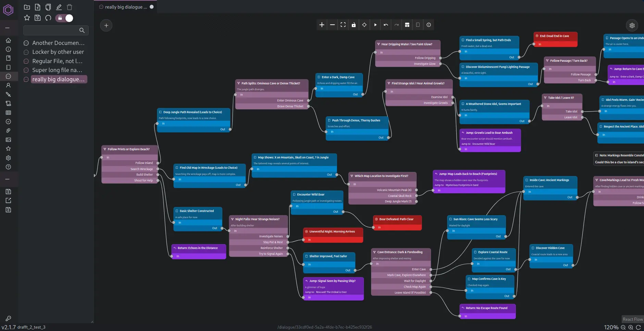Viewport: 644px width, 331px height.
Task: Start dialogue playback with play button
Action: [x=375, y=25]
